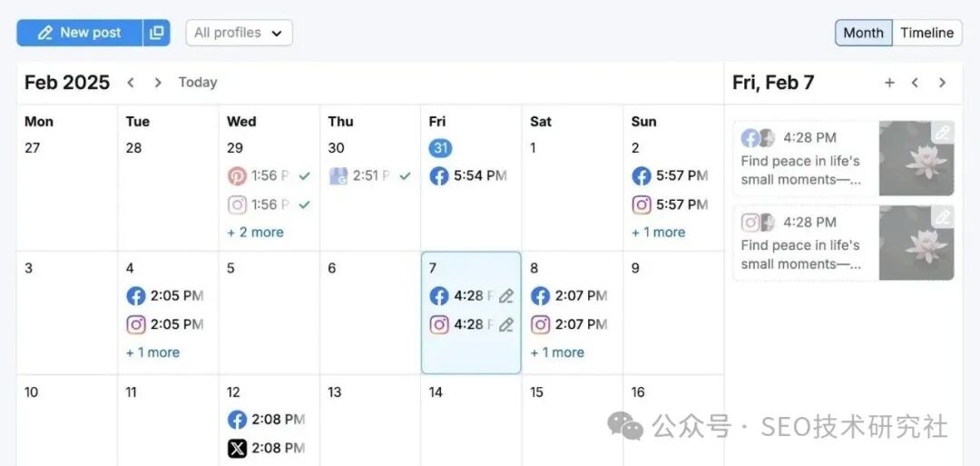Go to the next month in the calendar
Screen dimensions: 980x466
click(x=158, y=83)
